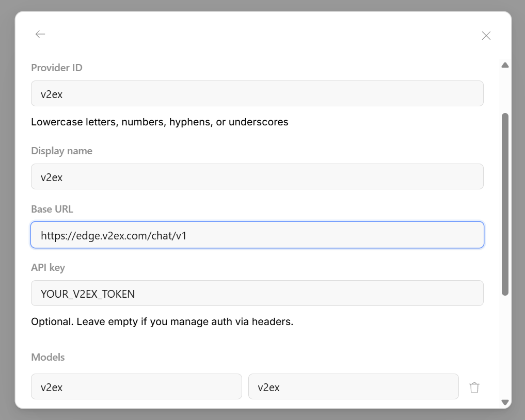Click the API key label

coord(48,268)
